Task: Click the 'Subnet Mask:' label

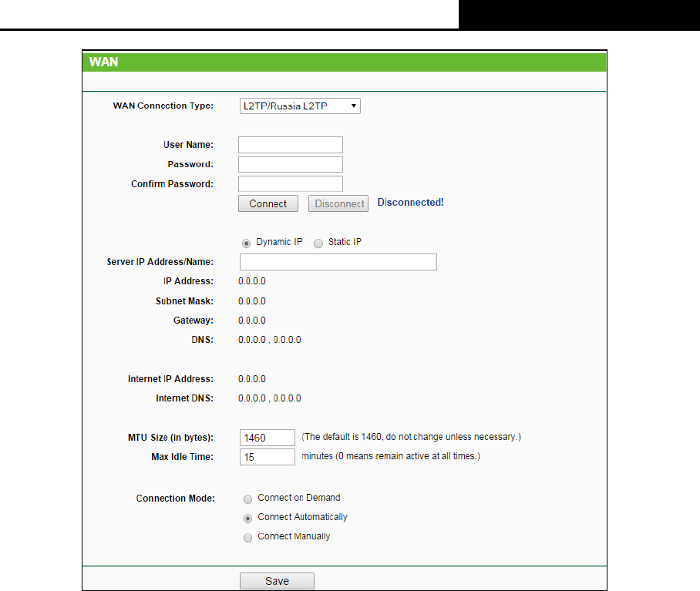Action: (x=184, y=301)
